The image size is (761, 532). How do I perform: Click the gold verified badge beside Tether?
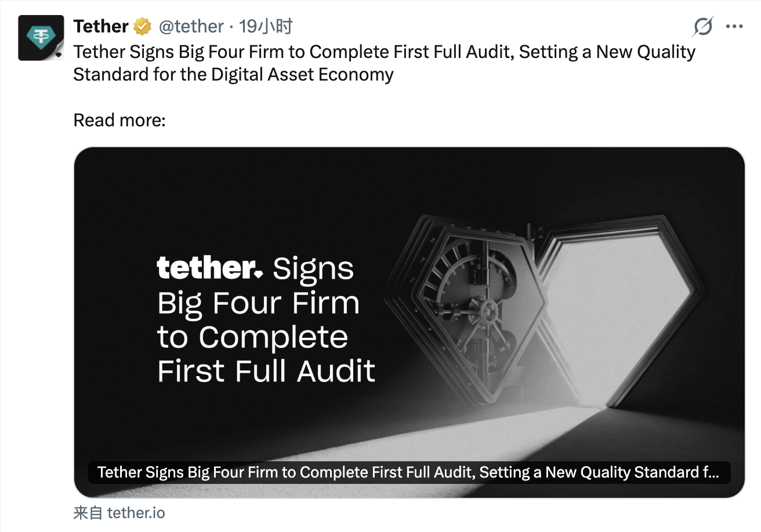pos(142,27)
